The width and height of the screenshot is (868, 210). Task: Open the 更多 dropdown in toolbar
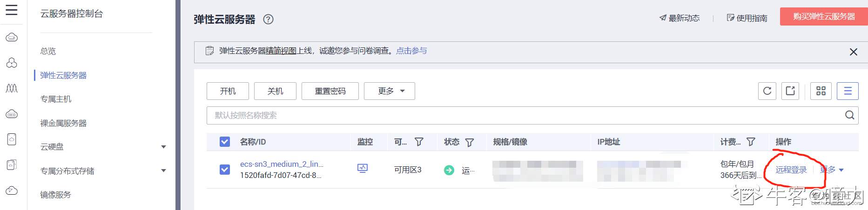pyautogui.click(x=389, y=91)
